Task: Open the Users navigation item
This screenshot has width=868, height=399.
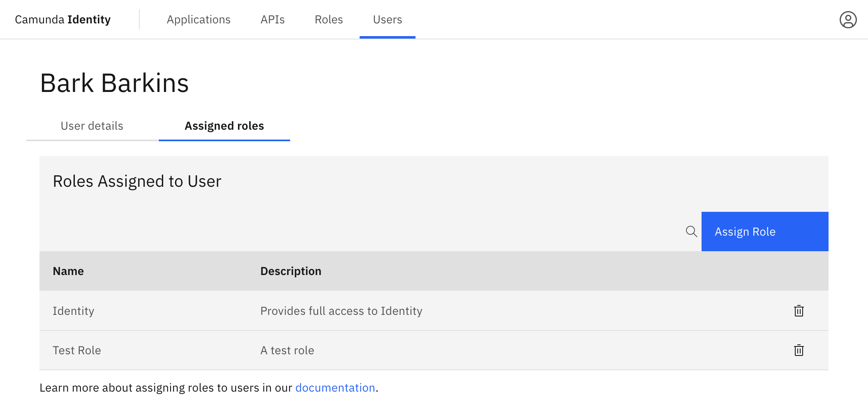Action: [387, 19]
